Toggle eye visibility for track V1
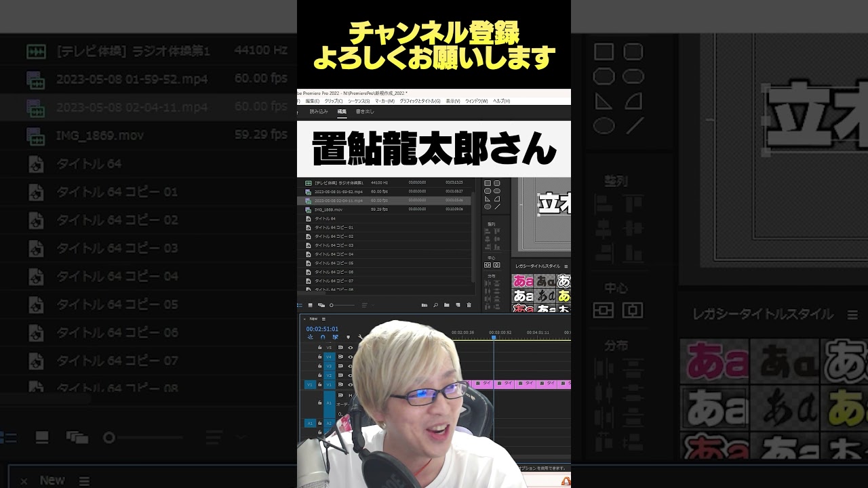This screenshot has width=868, height=488. coord(351,384)
